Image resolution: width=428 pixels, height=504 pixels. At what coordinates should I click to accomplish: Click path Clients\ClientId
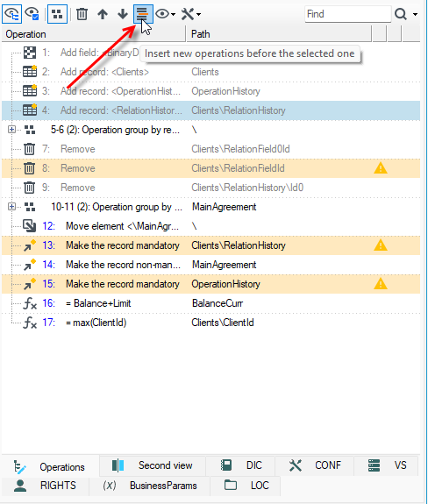click(223, 323)
